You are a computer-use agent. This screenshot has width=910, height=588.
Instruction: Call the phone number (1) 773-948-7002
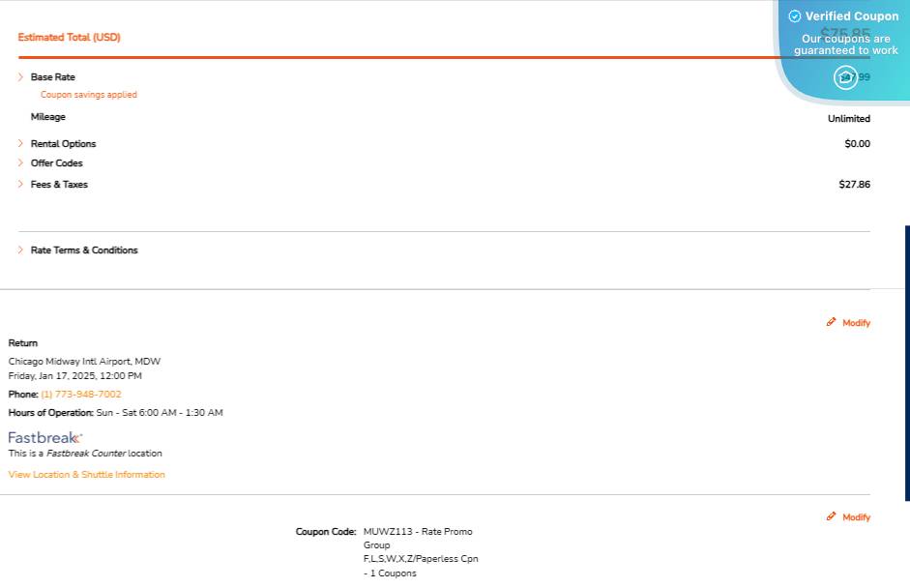point(81,395)
